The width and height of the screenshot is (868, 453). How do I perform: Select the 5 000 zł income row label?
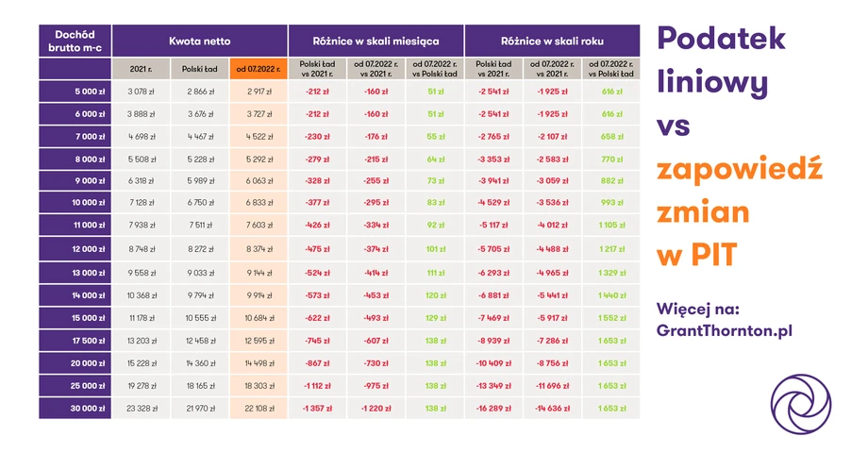(x=75, y=92)
